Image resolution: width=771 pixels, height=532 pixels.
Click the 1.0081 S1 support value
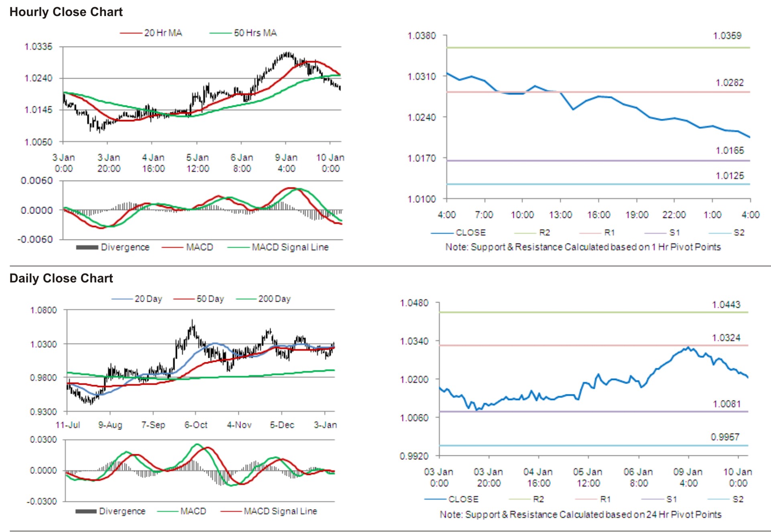726,404
